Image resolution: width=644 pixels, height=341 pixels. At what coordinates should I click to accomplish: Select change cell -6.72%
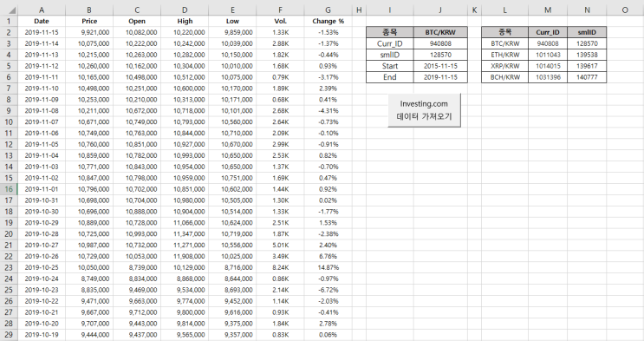click(328, 290)
